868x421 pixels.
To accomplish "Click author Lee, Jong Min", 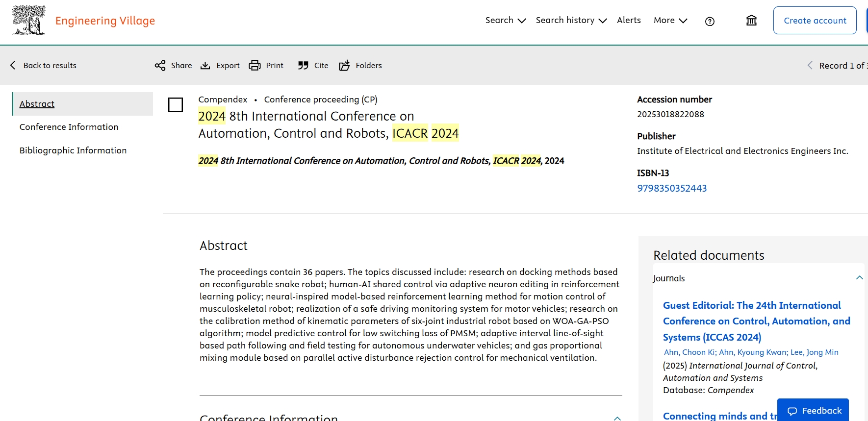I will tap(814, 352).
